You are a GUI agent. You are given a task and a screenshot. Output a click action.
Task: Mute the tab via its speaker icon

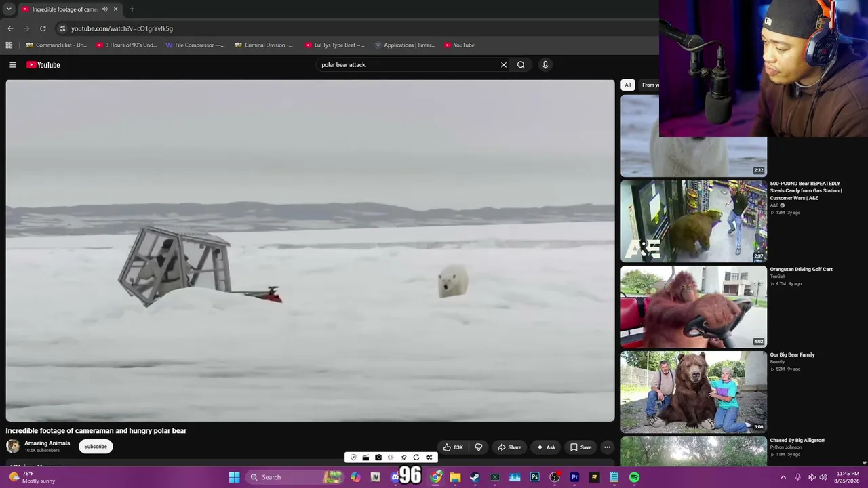point(104,9)
